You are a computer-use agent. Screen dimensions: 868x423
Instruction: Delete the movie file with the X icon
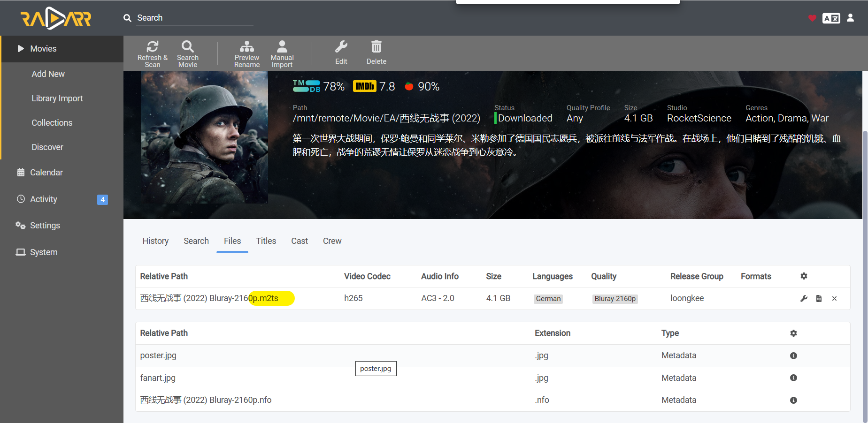(834, 298)
